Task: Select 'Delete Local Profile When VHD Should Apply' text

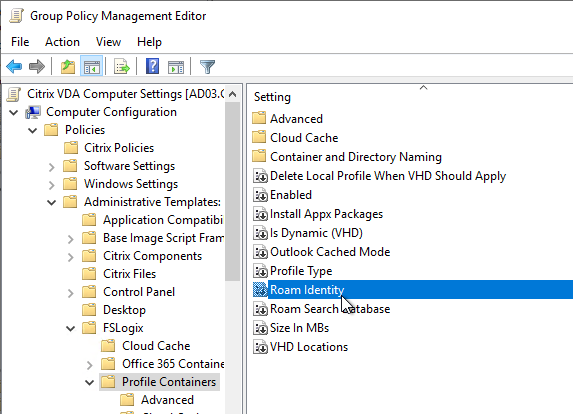Action: pyautogui.click(x=388, y=176)
